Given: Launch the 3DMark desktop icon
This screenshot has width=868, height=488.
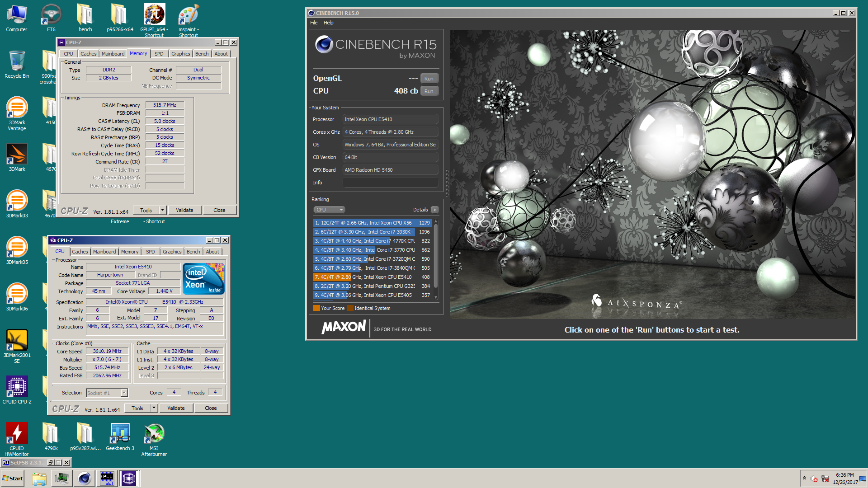Looking at the screenshot, I should point(17,157).
